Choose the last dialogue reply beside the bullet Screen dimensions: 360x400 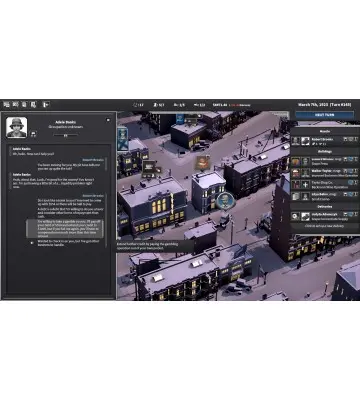pos(68,243)
